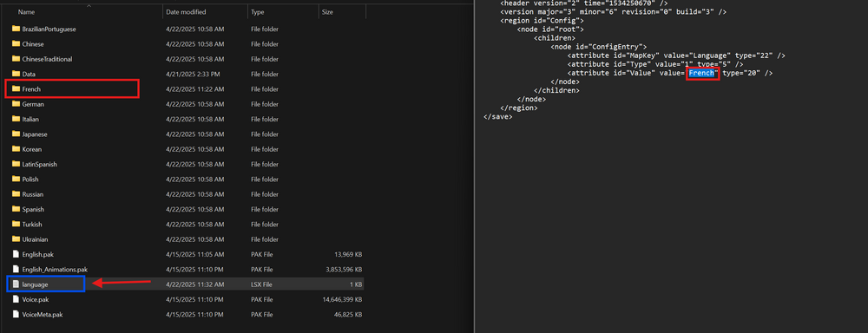Click the attribute id="Type" line in editor

click(655, 64)
